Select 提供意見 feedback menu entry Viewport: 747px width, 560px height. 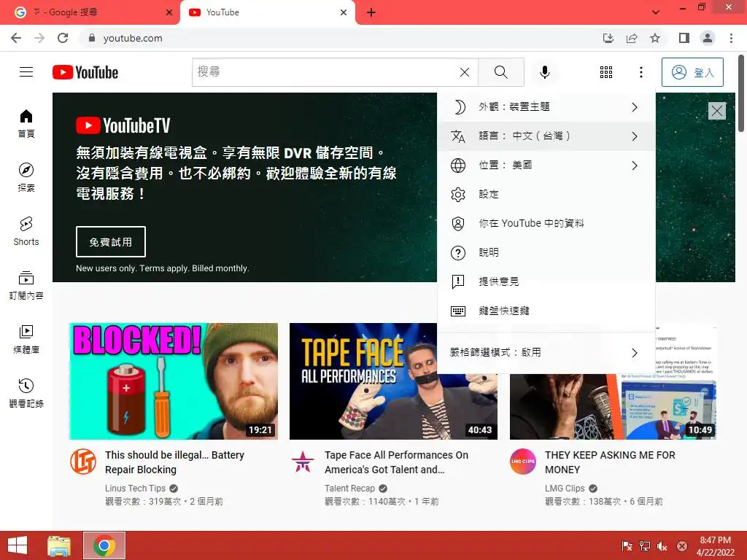click(x=546, y=281)
